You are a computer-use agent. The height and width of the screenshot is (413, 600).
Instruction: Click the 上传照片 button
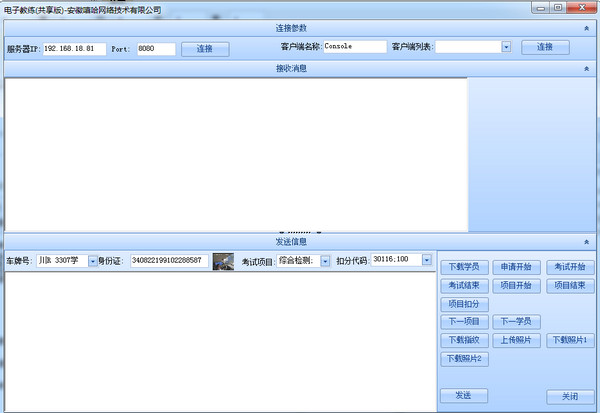[x=517, y=340]
